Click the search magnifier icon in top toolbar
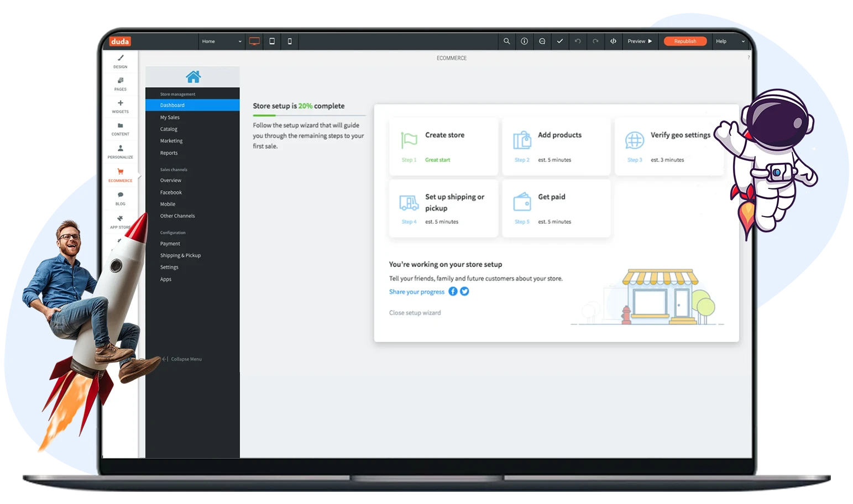 click(506, 41)
